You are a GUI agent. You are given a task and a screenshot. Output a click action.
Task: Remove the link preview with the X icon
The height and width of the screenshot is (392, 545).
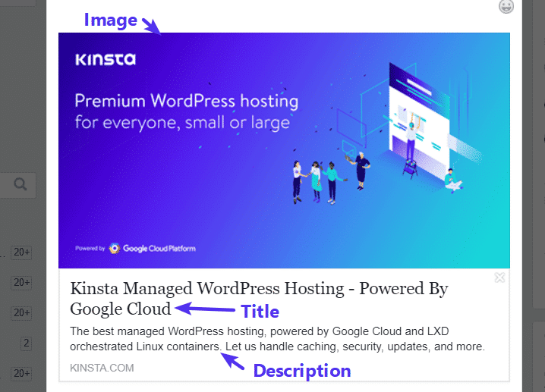(499, 278)
